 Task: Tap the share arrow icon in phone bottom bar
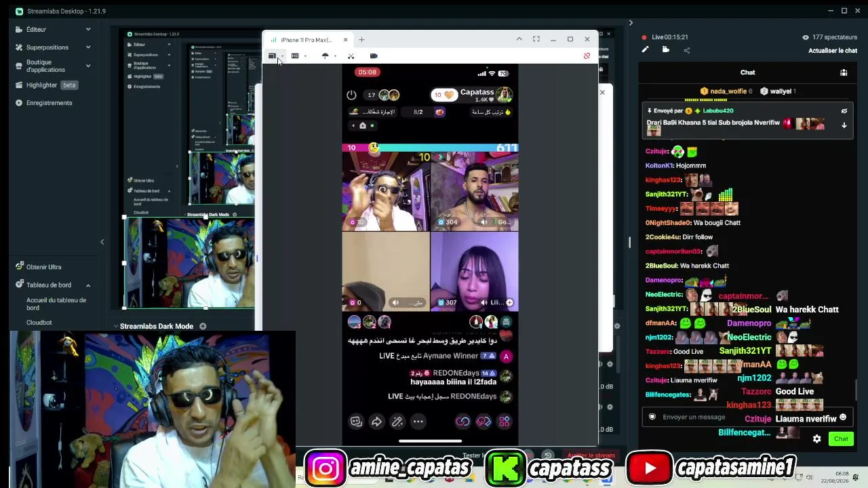(x=376, y=422)
